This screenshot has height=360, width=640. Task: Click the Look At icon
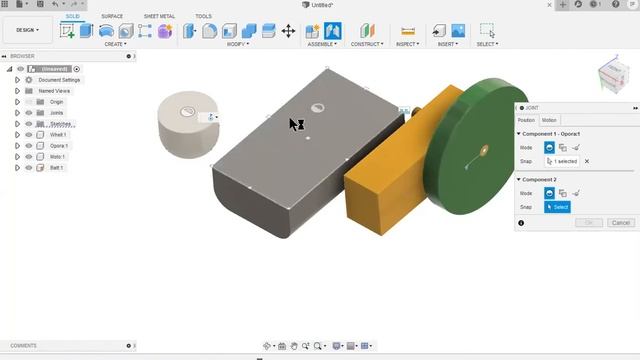[282, 346]
